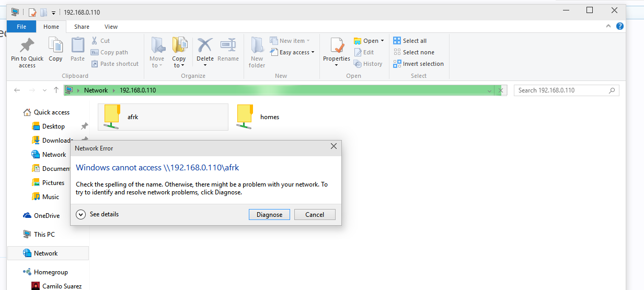Click the Diagnose button
Screen dimensions: 644x290
click(270, 215)
